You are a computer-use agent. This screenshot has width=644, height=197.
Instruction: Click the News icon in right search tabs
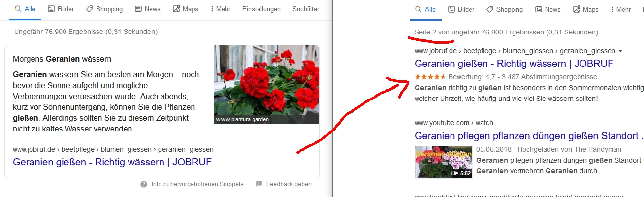(x=539, y=9)
